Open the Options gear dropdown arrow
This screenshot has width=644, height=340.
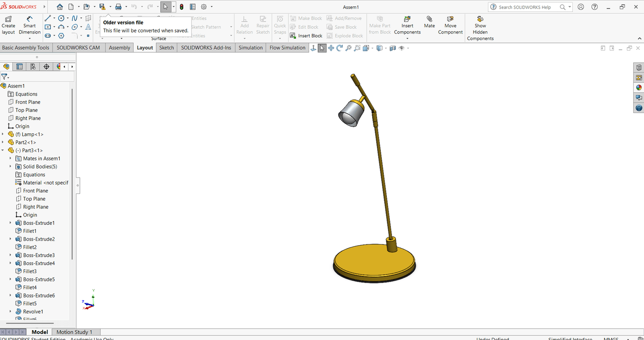click(212, 7)
